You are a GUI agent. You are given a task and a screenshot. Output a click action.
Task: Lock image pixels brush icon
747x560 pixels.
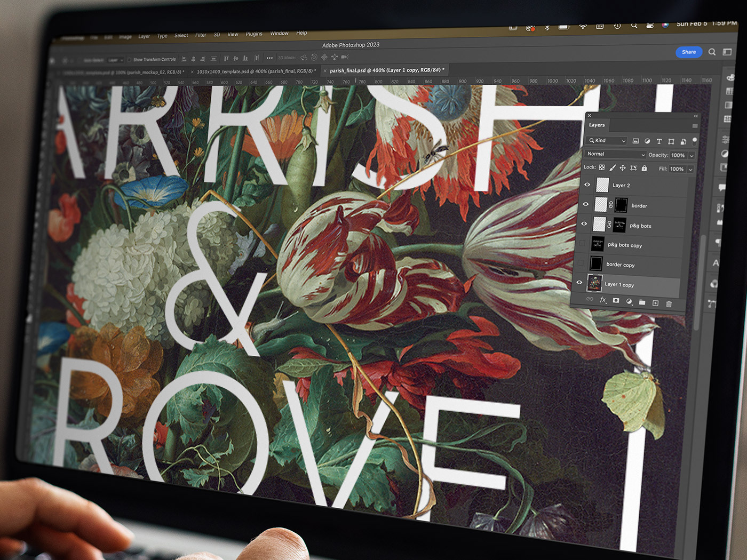click(x=613, y=167)
